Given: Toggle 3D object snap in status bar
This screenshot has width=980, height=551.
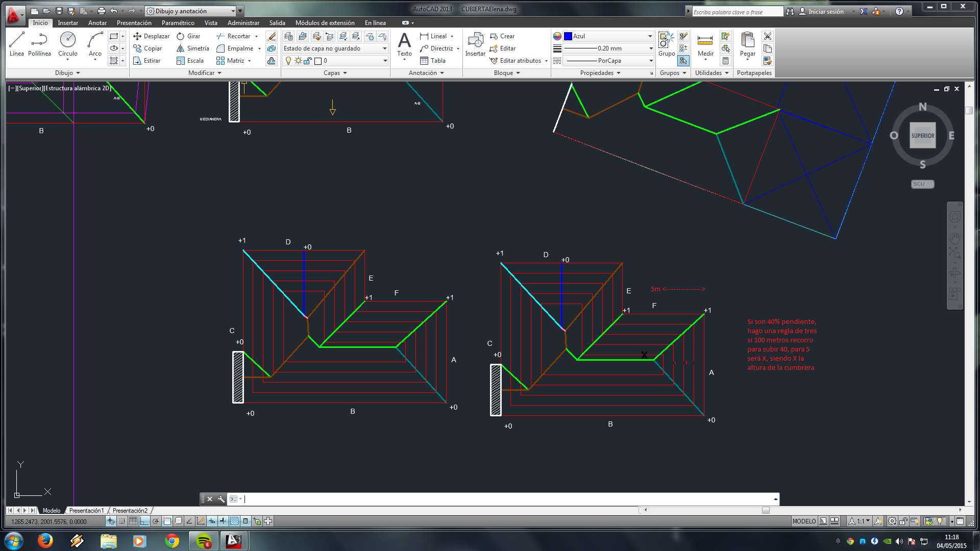Looking at the screenshot, I should (178, 521).
